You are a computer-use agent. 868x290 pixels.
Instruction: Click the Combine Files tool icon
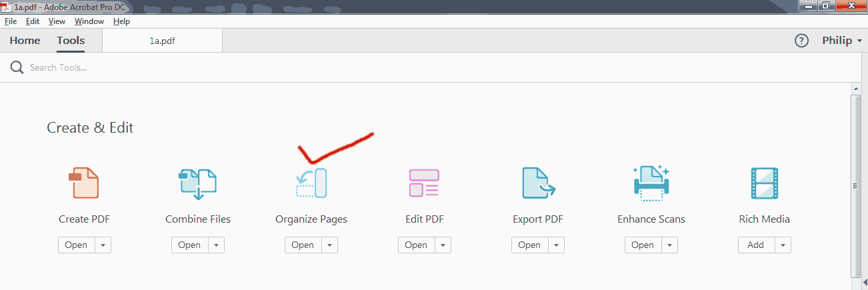[198, 183]
